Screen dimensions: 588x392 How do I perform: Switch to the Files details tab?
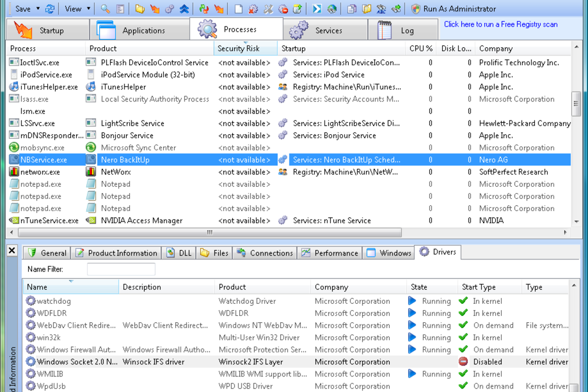[x=214, y=253]
